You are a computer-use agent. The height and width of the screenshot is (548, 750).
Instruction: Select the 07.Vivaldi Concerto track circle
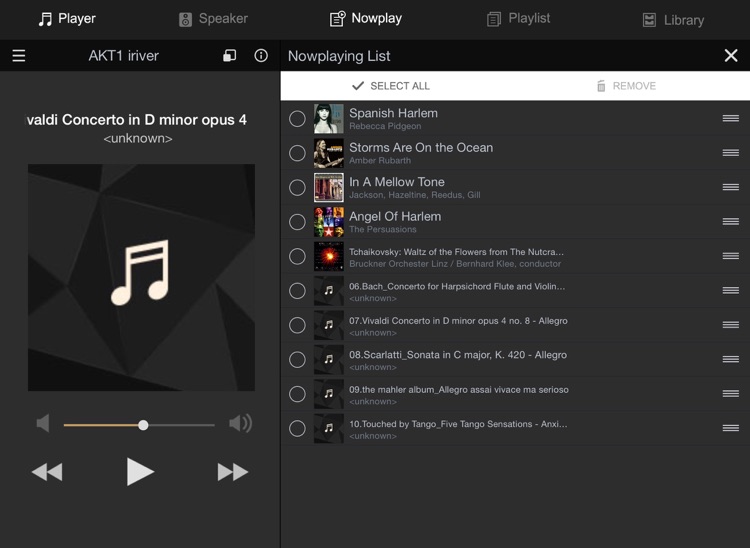(297, 325)
